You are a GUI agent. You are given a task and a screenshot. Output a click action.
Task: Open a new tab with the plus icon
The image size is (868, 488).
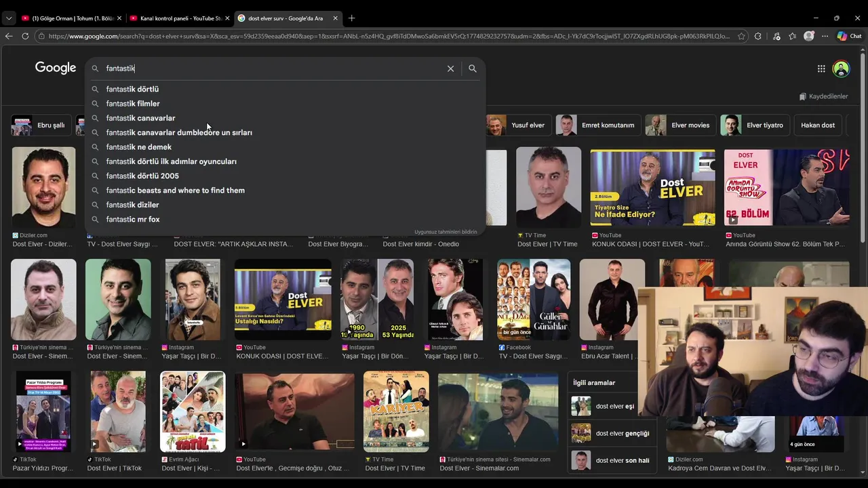pos(351,18)
